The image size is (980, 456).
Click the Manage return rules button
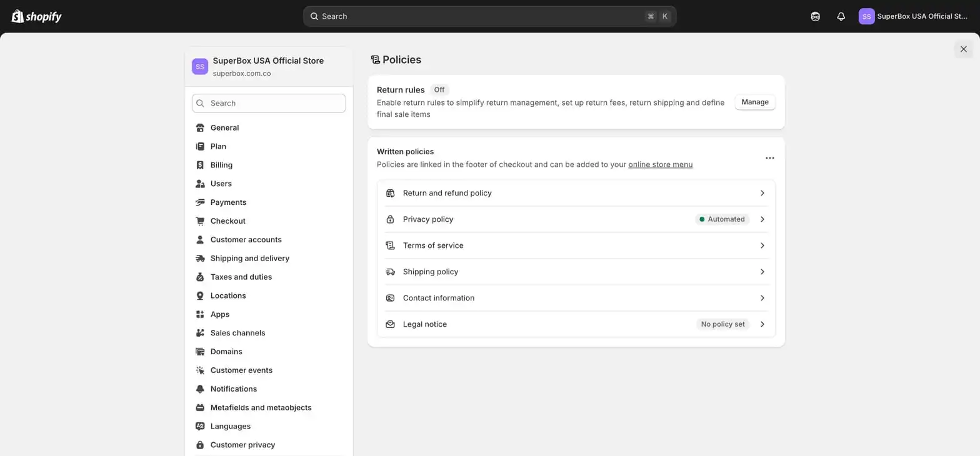pyautogui.click(x=755, y=102)
